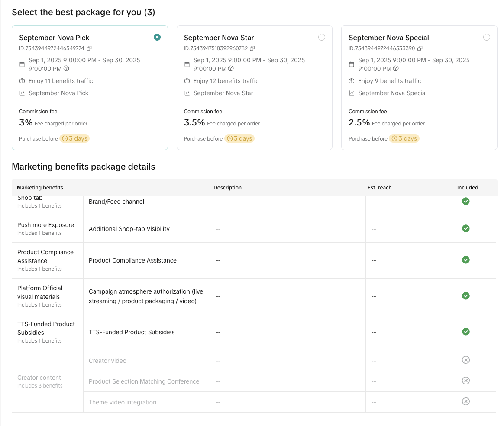Click excluded icon for Theme video integration

pyautogui.click(x=465, y=402)
